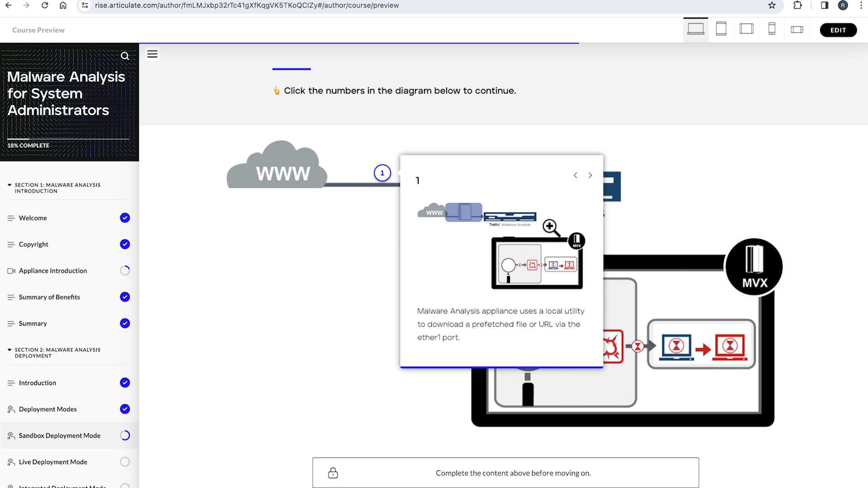
Task: Switch to mobile landscape preview icon
Action: [797, 30]
